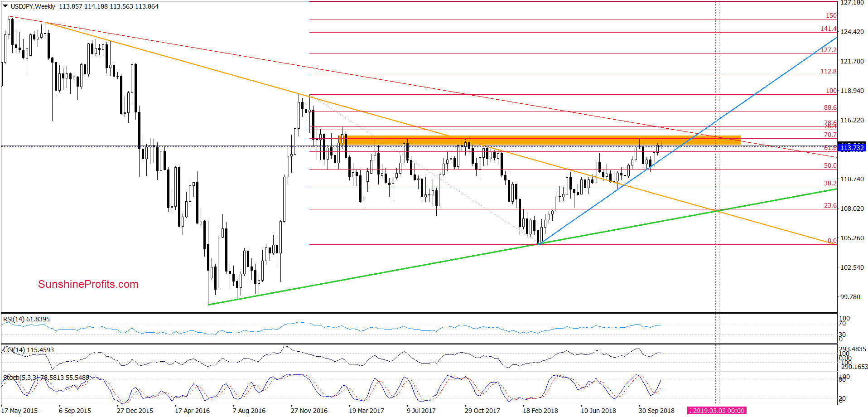This screenshot has width=868, height=417.
Task: Click the Fibonacci 38.2 level label
Action: click(830, 183)
